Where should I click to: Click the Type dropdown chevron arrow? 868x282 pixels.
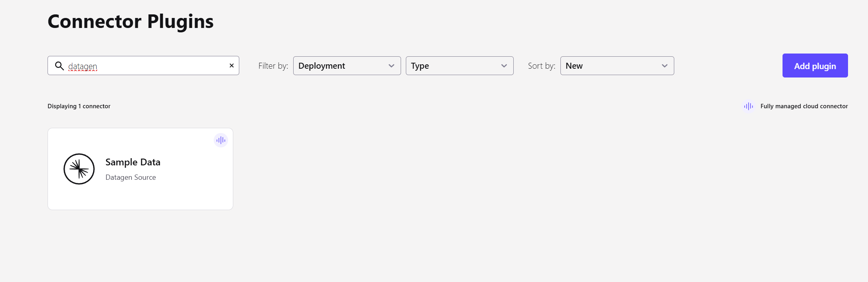(x=504, y=66)
